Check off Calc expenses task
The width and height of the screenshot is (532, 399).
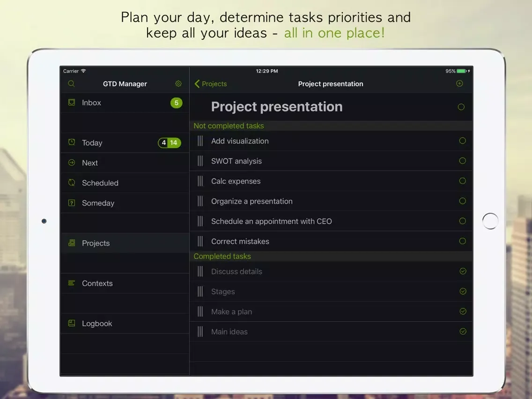(462, 181)
